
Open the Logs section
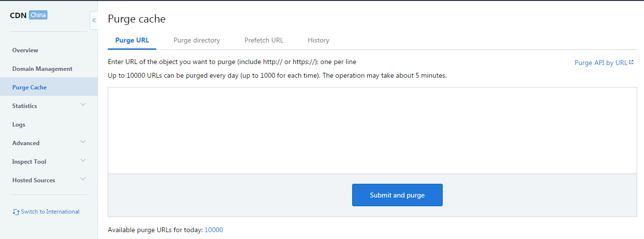coord(19,125)
